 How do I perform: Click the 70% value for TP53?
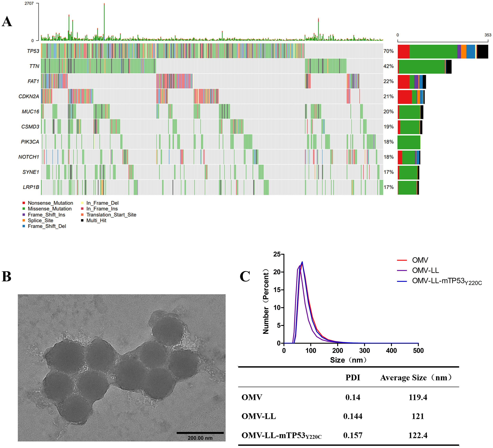point(389,51)
